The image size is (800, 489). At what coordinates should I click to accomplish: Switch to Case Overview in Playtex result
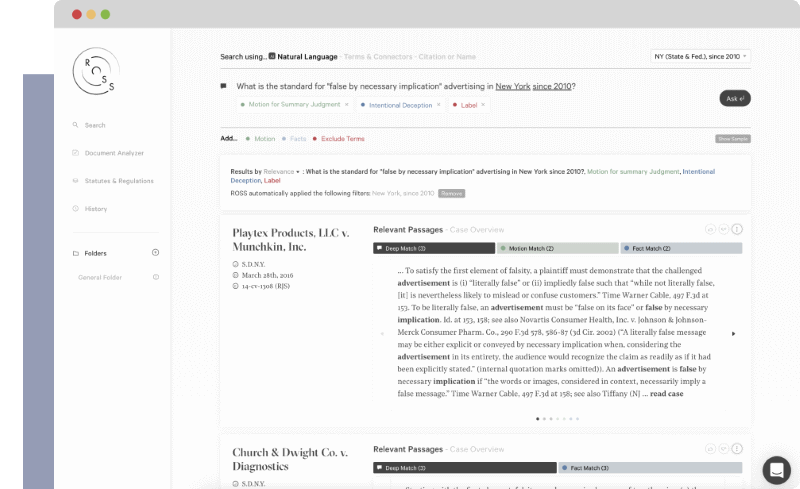click(x=477, y=230)
